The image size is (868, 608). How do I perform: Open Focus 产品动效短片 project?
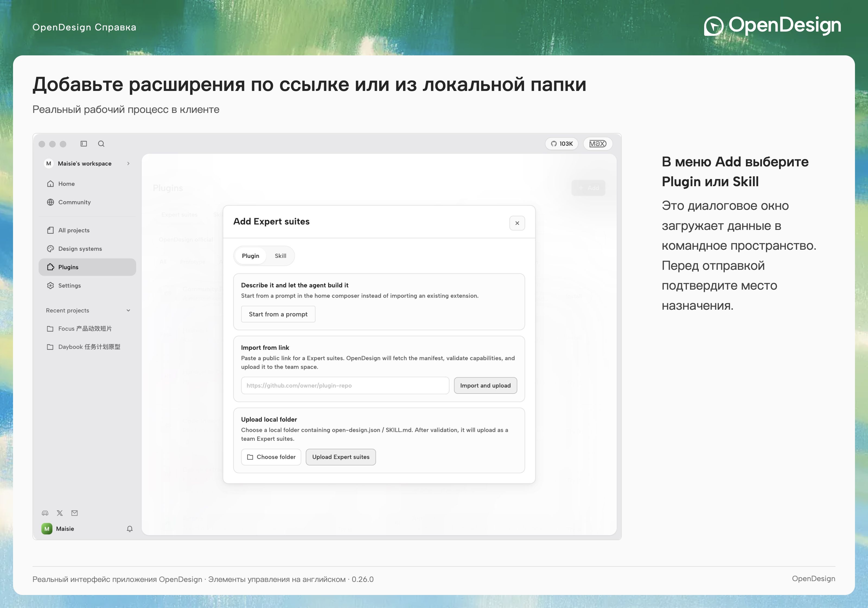pos(87,329)
